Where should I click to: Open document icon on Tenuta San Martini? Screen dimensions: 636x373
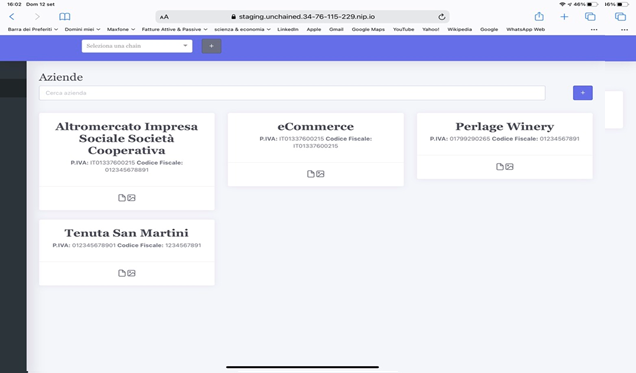coord(122,273)
